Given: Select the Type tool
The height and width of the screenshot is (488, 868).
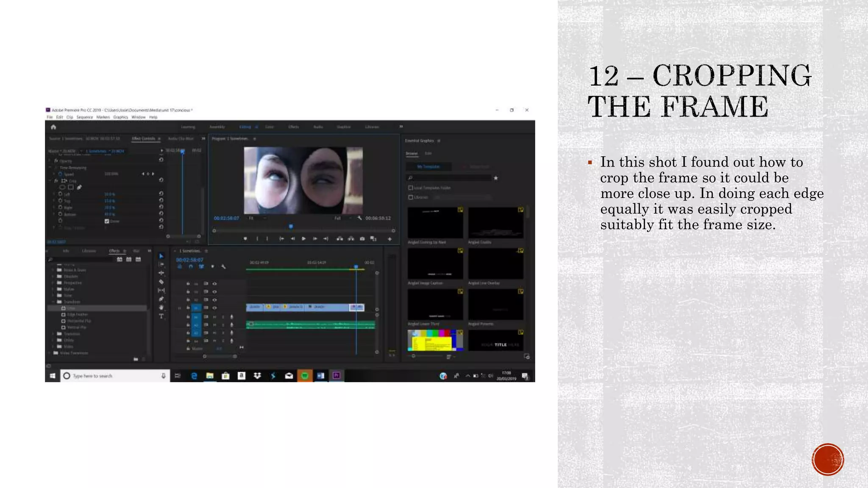Looking at the screenshot, I should [x=161, y=316].
